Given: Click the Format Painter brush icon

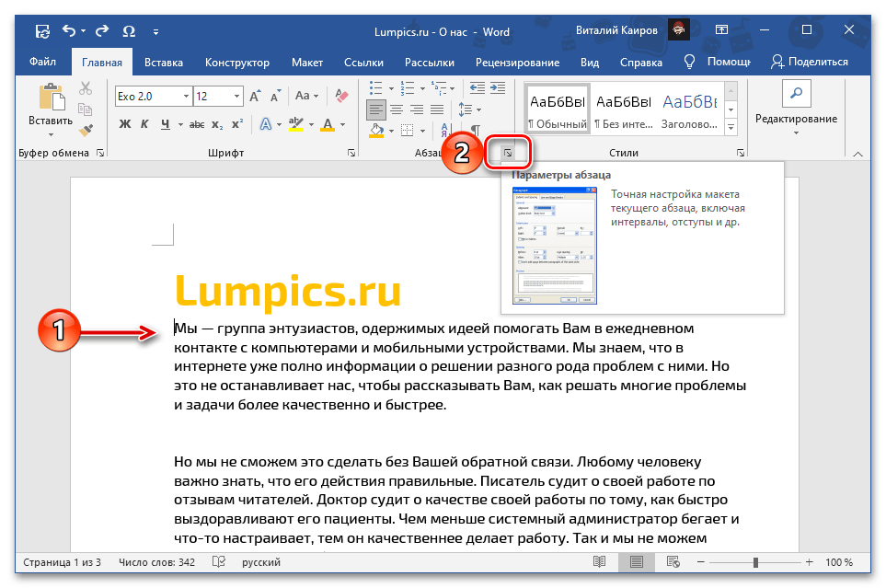Looking at the screenshot, I should pyautogui.click(x=86, y=131).
